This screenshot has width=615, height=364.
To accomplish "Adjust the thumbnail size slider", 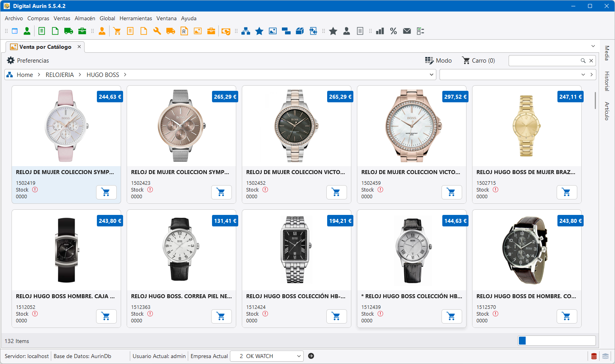I will [x=557, y=341].
